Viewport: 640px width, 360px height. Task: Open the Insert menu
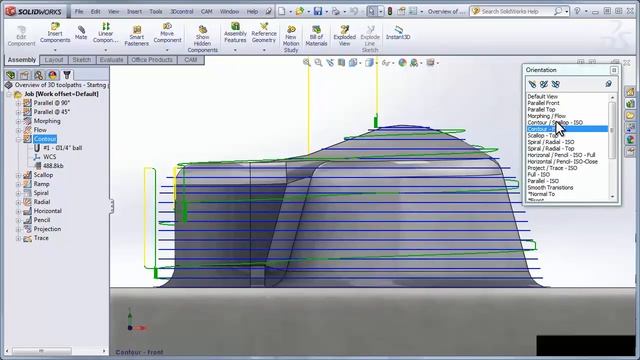tap(134, 11)
